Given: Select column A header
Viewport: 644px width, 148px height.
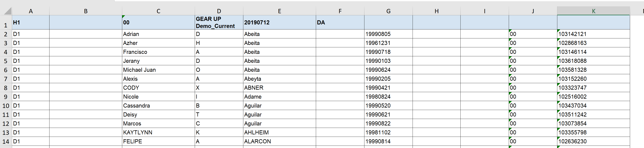Looking at the screenshot, I should 31,11.
